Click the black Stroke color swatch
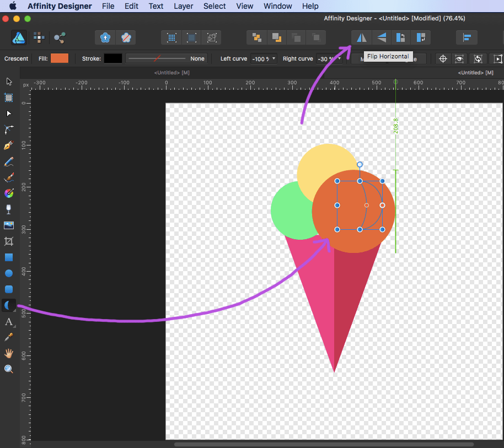 113,58
